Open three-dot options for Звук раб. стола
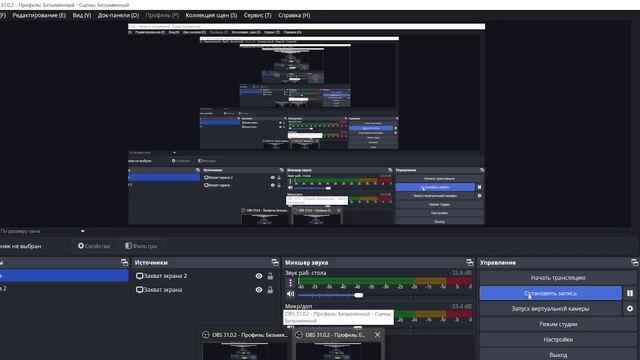The width and height of the screenshot is (640, 360). coord(290,283)
